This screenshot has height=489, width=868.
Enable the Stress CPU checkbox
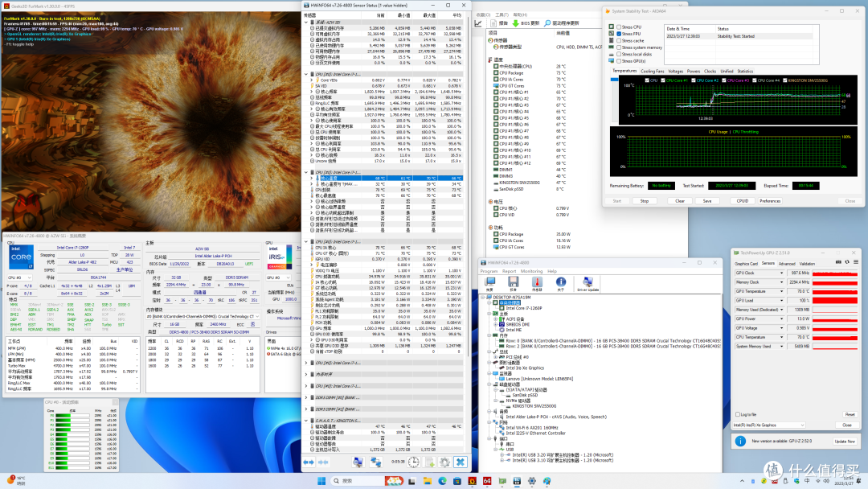point(619,27)
